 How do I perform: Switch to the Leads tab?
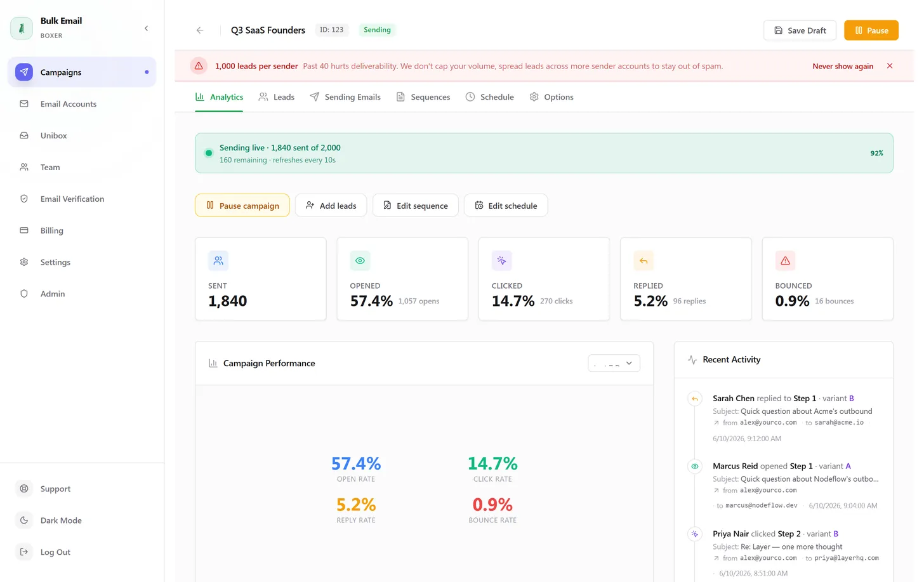click(x=277, y=97)
